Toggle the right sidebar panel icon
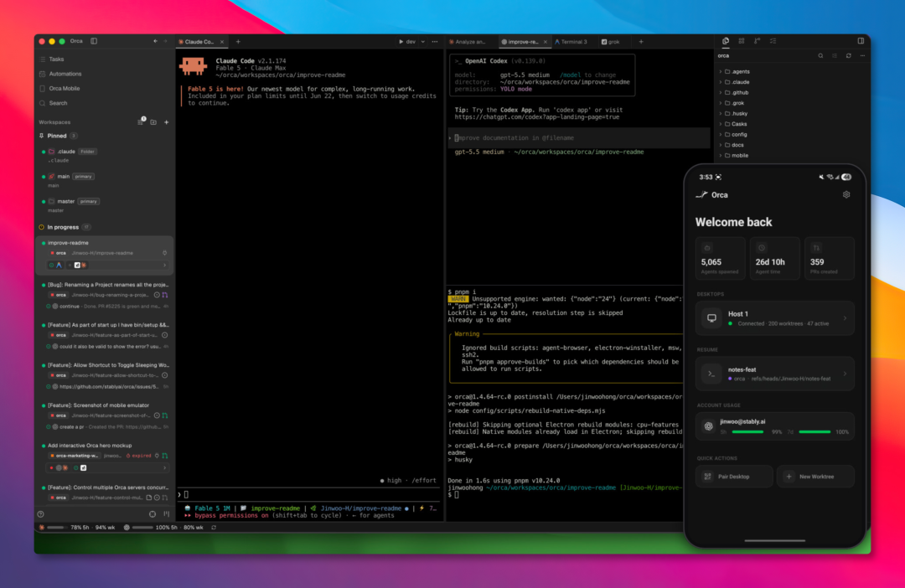This screenshot has height=588, width=905. [861, 41]
